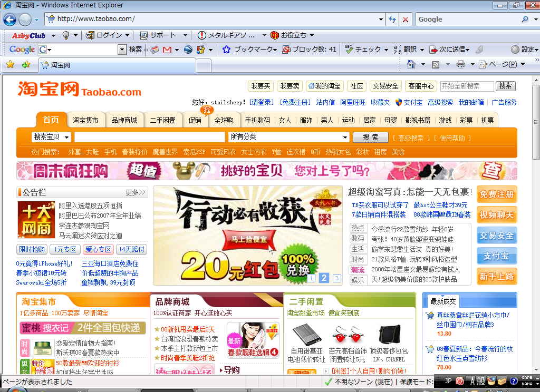Switch to the 品牌商城 tab
540x392 pixels.
[x=124, y=120]
